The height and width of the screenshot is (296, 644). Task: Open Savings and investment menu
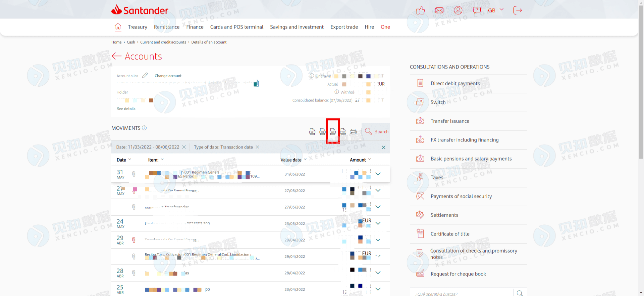297,27
